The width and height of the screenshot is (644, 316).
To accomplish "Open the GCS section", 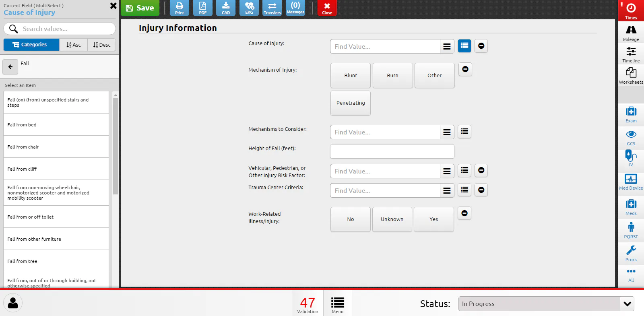I will tap(631, 138).
